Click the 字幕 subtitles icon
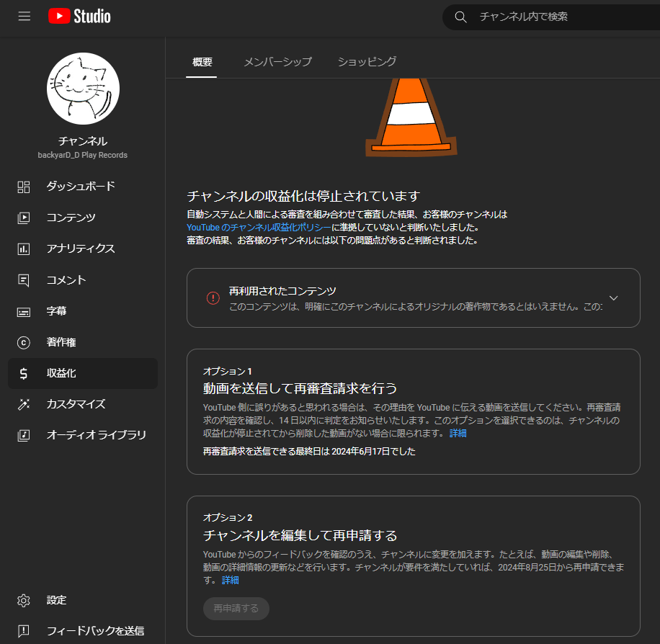This screenshot has width=660, height=644. (24, 312)
